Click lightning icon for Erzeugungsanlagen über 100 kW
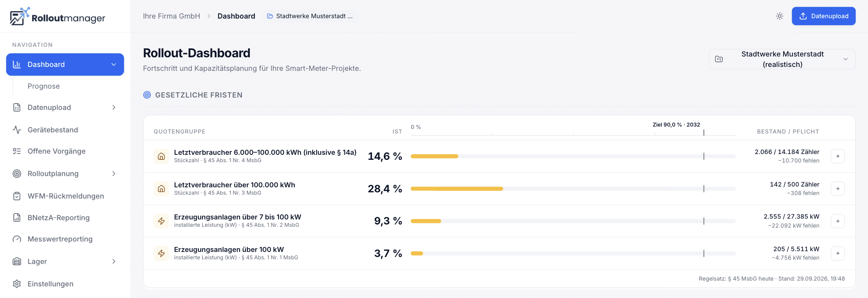Viewport: 868px width, 298px height. [161, 253]
